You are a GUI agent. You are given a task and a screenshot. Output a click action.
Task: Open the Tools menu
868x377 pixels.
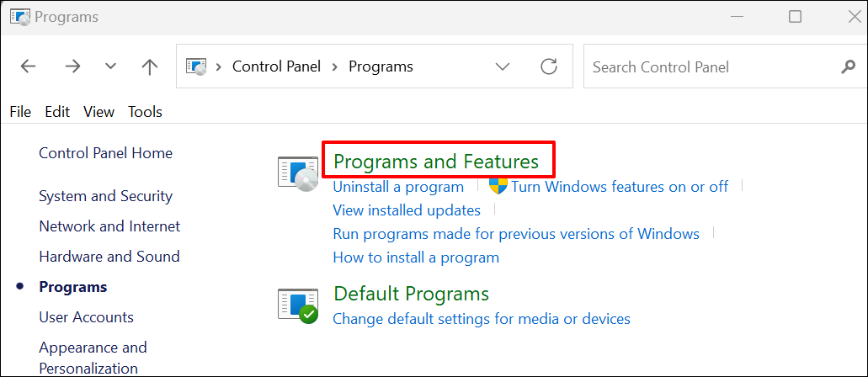145,111
